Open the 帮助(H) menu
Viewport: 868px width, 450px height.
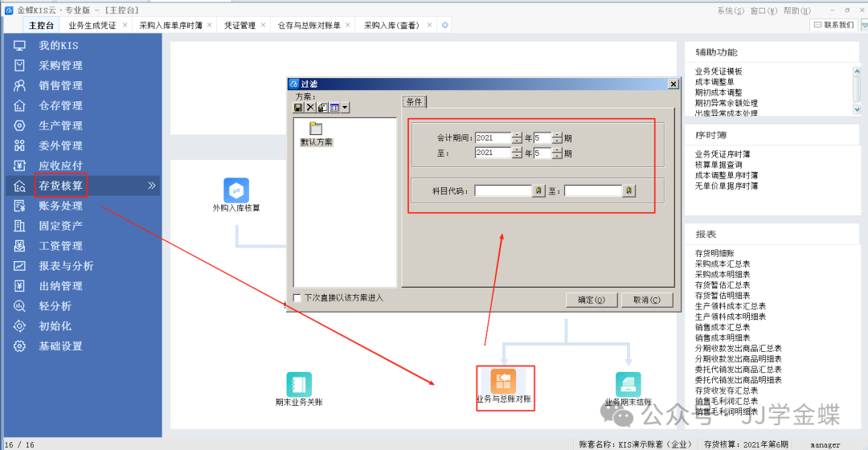tap(797, 10)
